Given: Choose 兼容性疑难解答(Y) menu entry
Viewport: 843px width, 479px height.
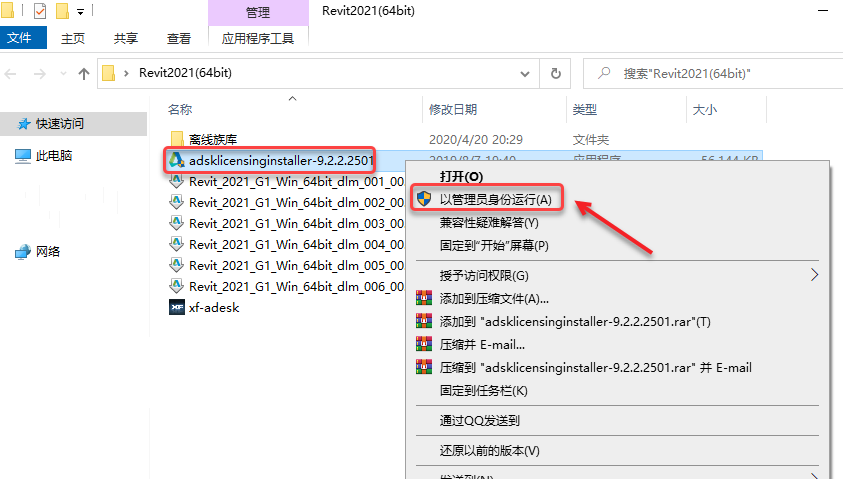Looking at the screenshot, I should pos(489,223).
